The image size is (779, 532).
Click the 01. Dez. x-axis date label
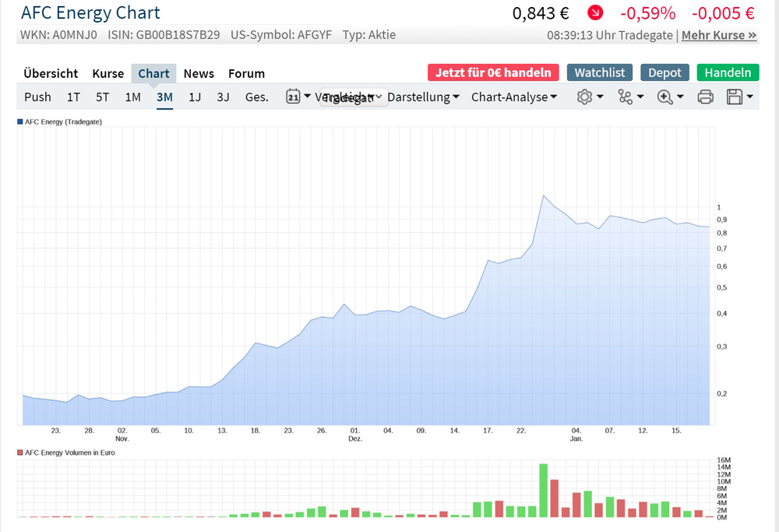354,434
